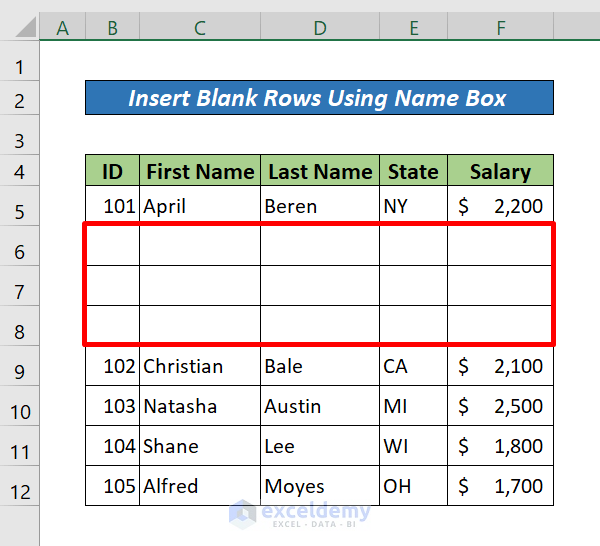This screenshot has width=600, height=546.
Task: Select the NY state cell
Action: pos(414,204)
